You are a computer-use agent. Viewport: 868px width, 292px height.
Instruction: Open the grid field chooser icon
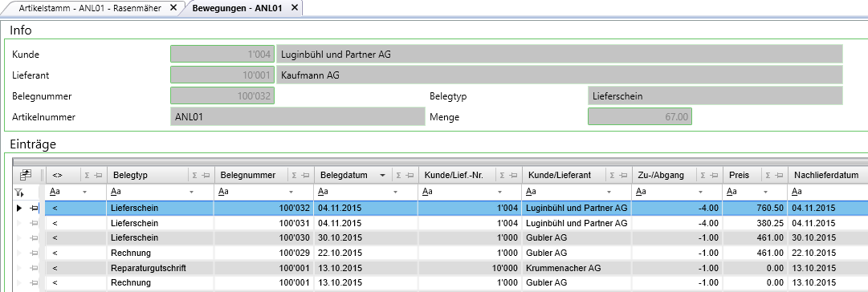(x=26, y=175)
